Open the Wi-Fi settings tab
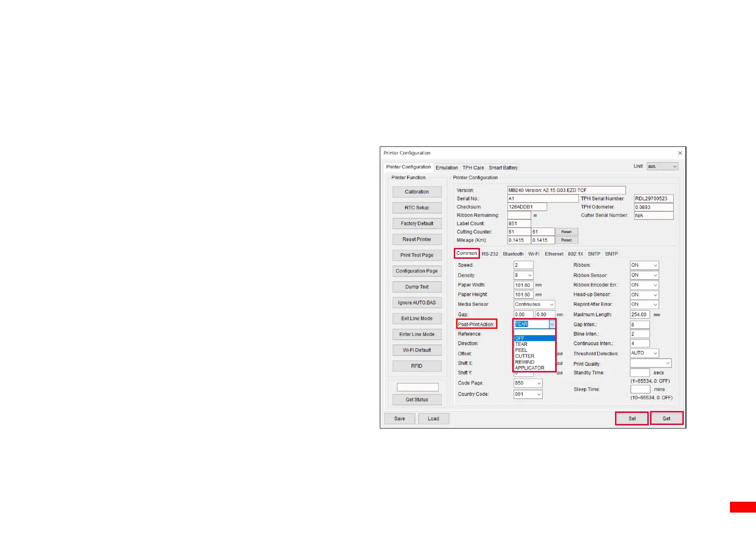Image resolution: width=756 pixels, height=535 pixels. 534,254
